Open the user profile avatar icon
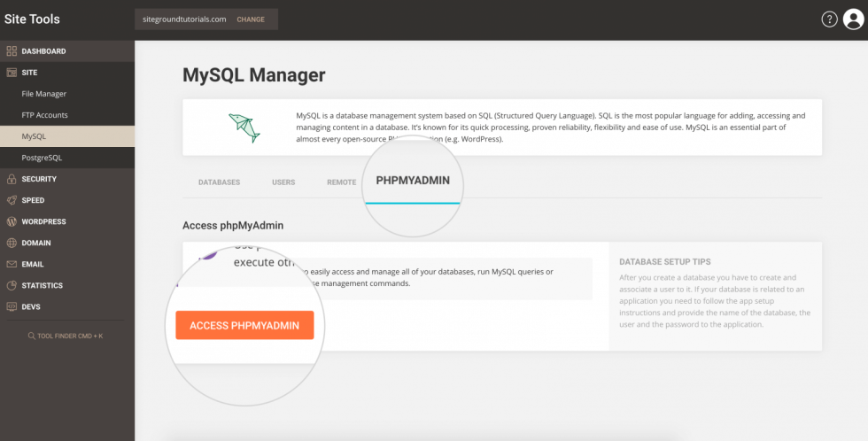 (853, 19)
